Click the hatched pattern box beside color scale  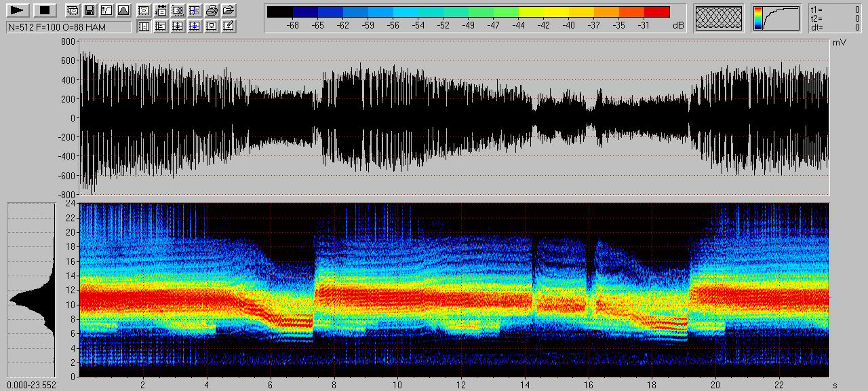tap(719, 18)
